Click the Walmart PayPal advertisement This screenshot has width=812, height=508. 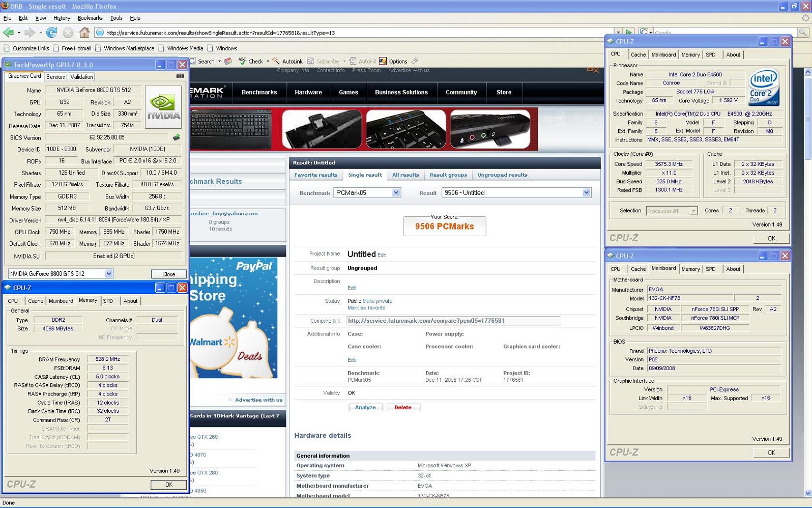click(x=234, y=318)
